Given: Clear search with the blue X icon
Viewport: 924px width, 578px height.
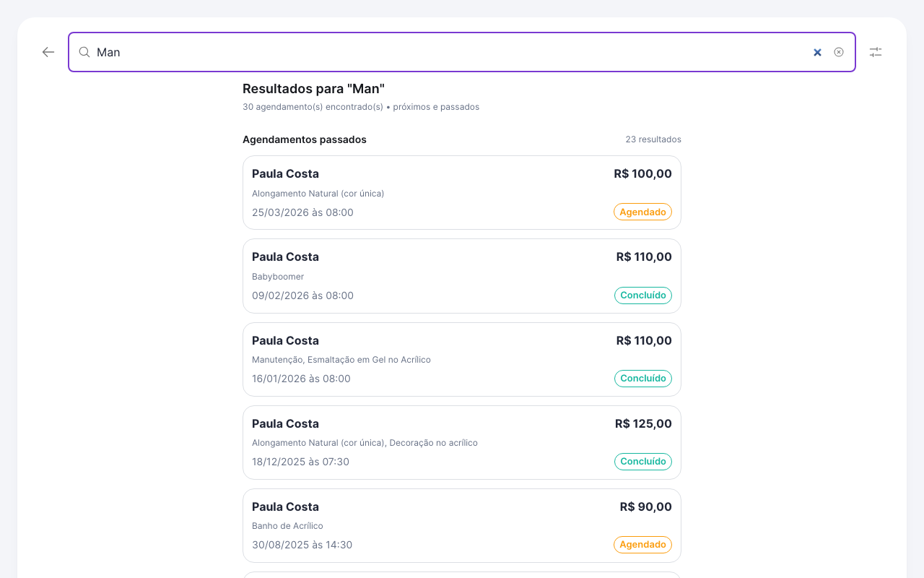Looking at the screenshot, I should (817, 52).
